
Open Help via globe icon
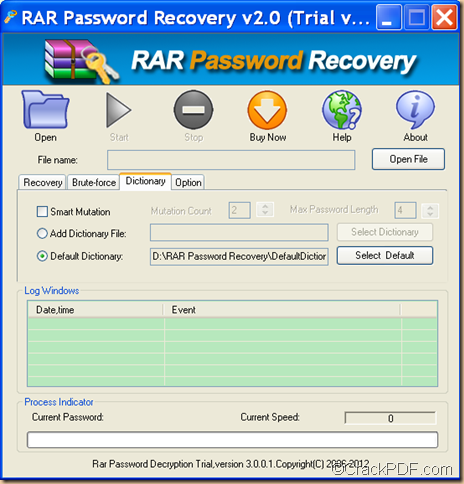click(342, 110)
